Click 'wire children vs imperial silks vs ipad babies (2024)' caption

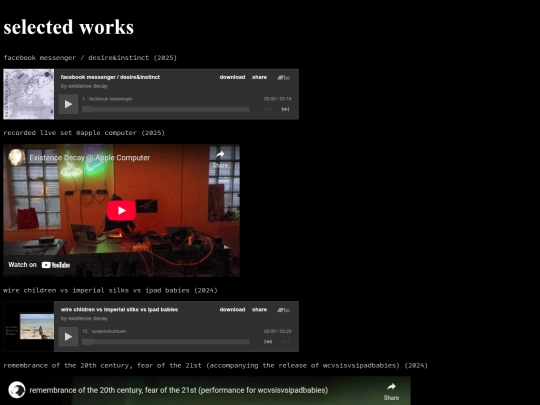[x=110, y=290]
